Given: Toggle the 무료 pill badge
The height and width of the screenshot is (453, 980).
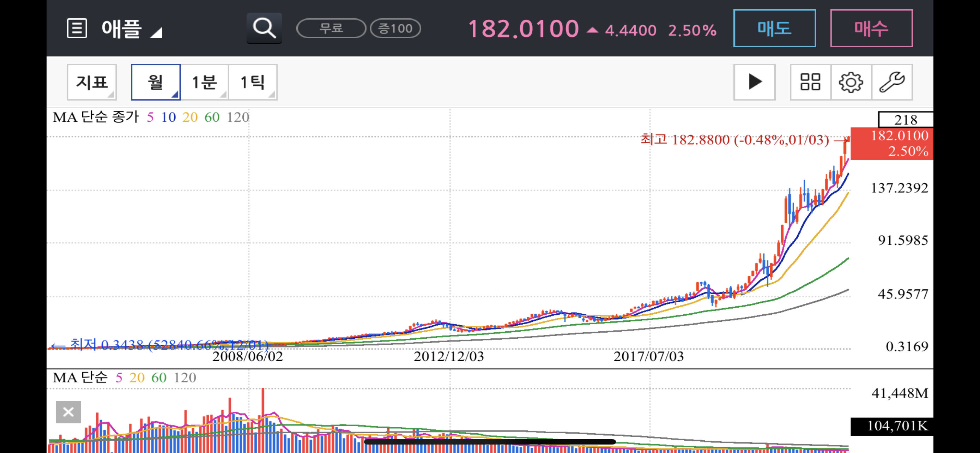Looking at the screenshot, I should (x=331, y=28).
